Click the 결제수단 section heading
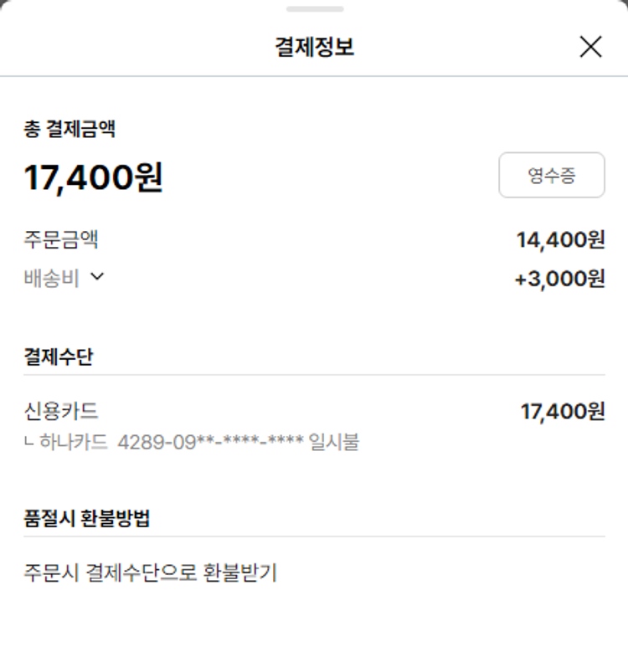The width and height of the screenshot is (628, 672). [x=59, y=357]
